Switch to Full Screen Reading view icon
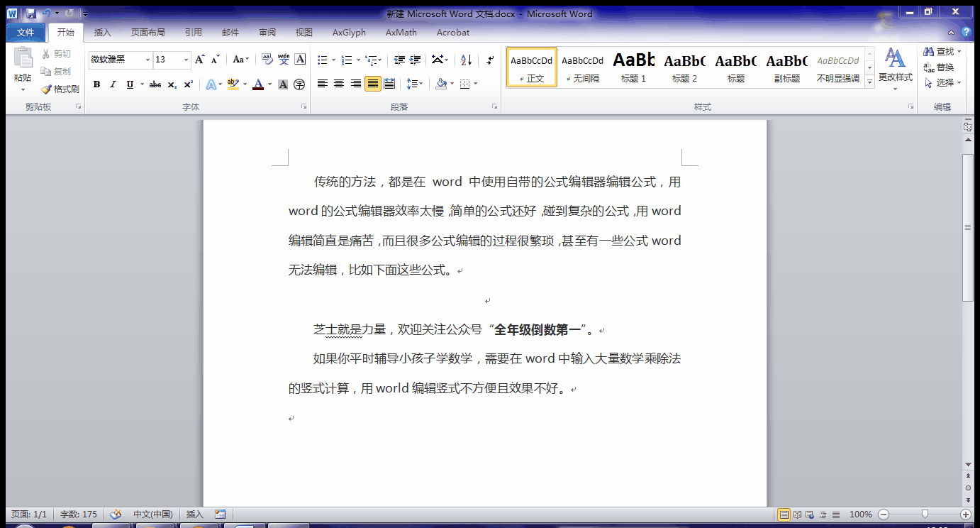 pos(797,515)
